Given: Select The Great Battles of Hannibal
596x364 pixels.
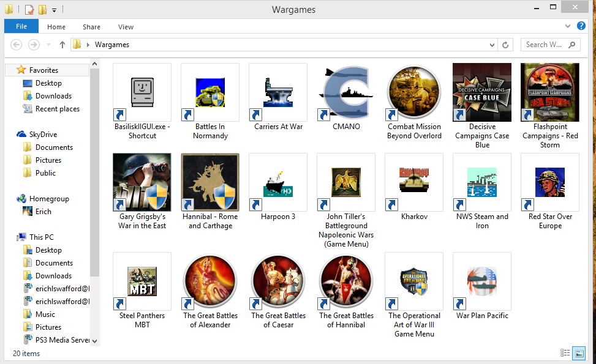Looking at the screenshot, I should pos(346,281).
